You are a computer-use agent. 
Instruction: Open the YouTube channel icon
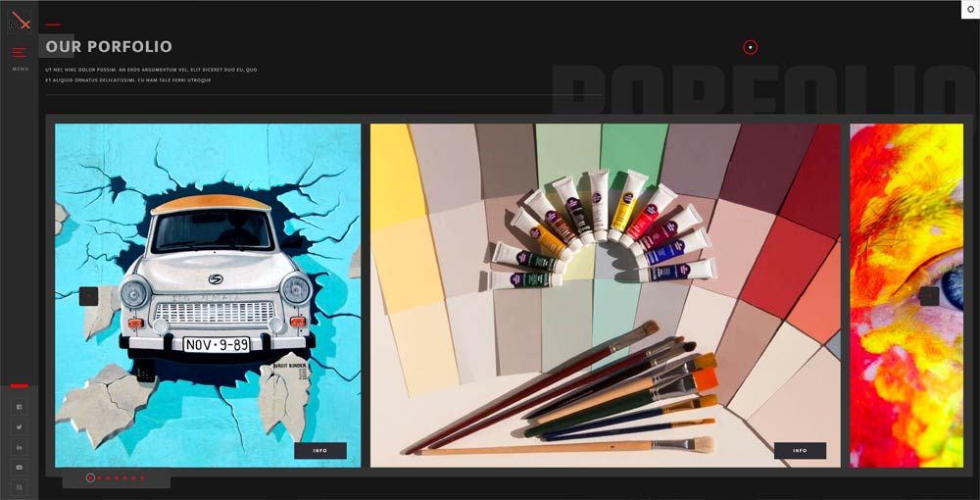[x=20, y=468]
